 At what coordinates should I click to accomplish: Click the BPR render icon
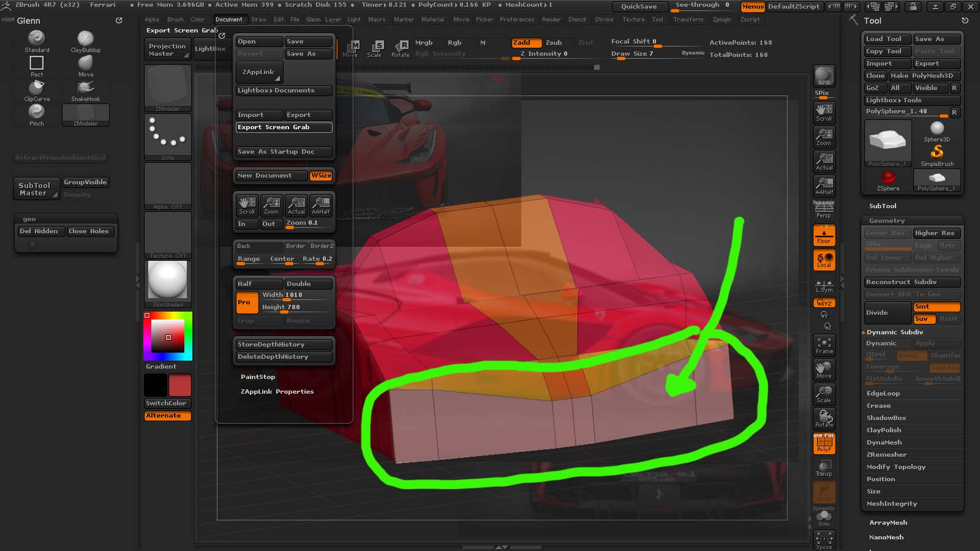pos(824,76)
